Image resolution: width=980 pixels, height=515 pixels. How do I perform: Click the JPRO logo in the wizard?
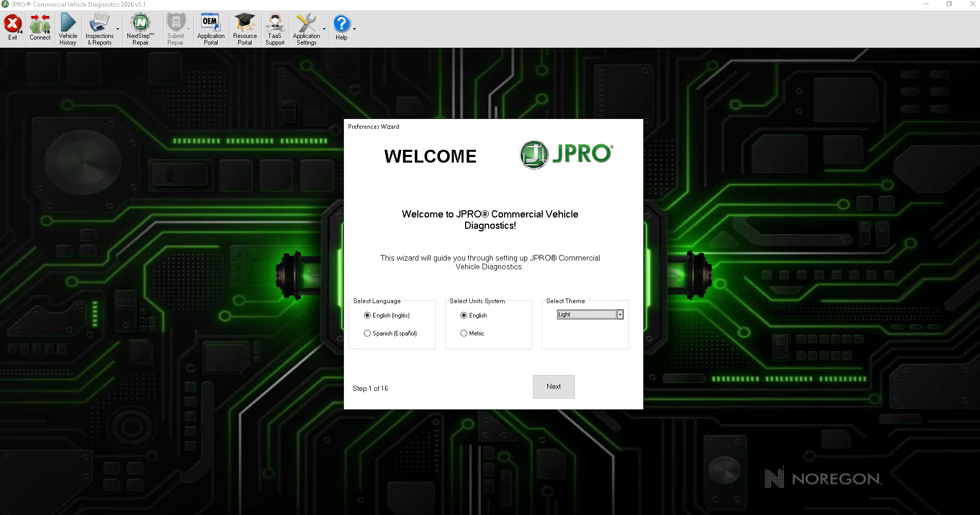point(567,154)
